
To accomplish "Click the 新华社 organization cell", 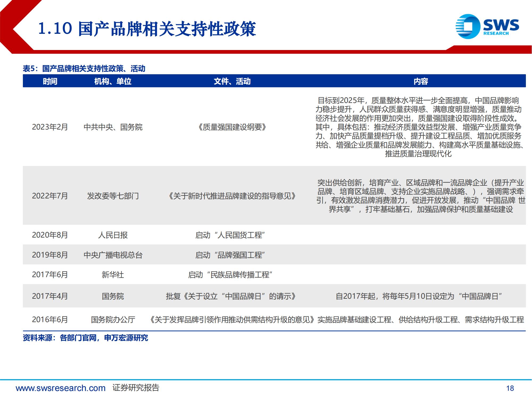I will (x=113, y=275).
